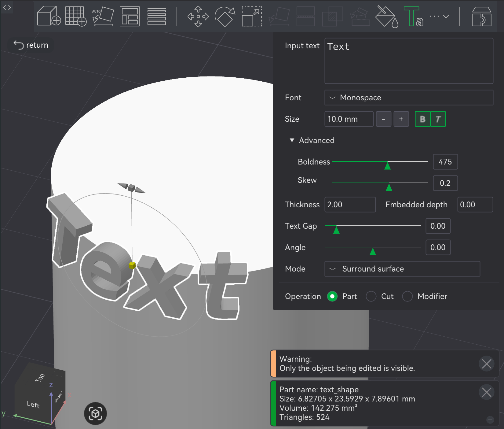Image resolution: width=504 pixels, height=429 pixels.
Task: Toggle Italic text style
Action: click(438, 119)
